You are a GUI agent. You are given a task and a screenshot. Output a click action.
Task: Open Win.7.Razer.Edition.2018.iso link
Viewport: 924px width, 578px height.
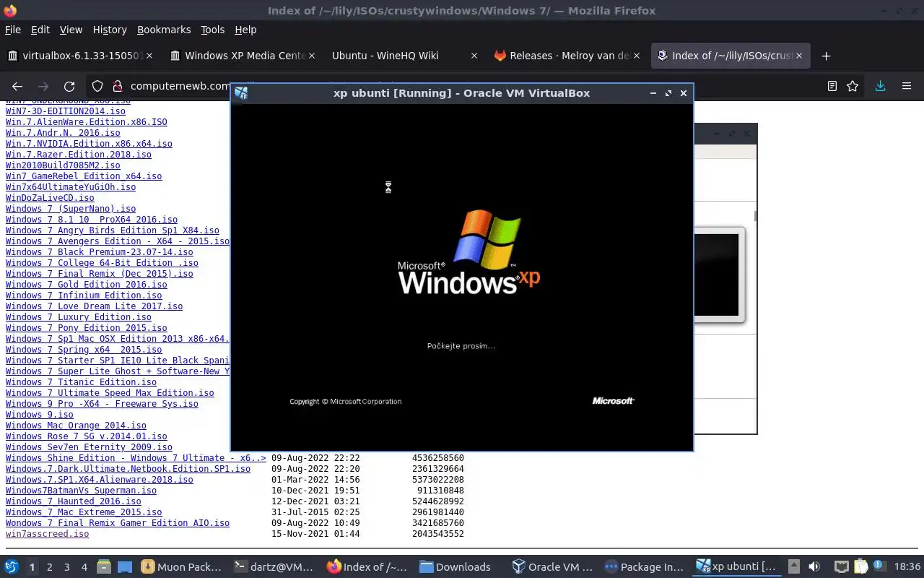tap(79, 155)
